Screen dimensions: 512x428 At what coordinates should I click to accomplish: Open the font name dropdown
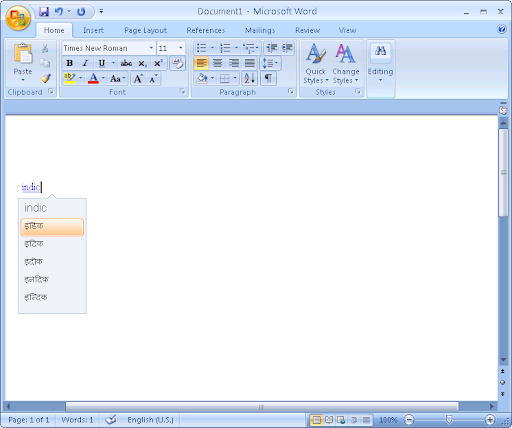tap(151, 48)
